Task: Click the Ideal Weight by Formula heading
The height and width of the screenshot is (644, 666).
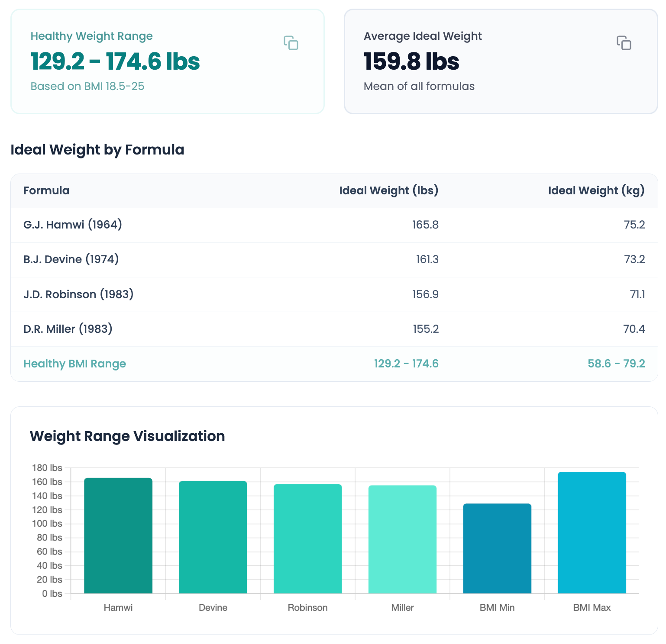Action: point(97,150)
